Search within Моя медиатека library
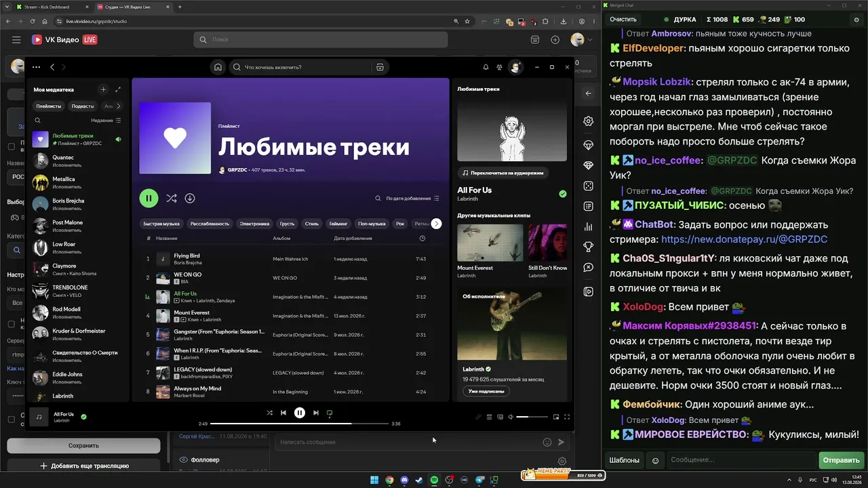This screenshot has width=868, height=488. pos(38,121)
